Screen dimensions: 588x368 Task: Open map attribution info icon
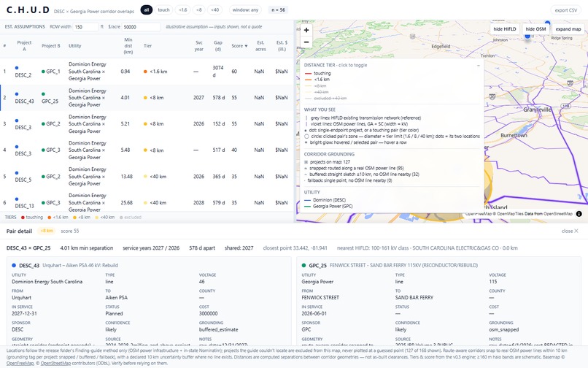pyautogui.click(x=579, y=214)
